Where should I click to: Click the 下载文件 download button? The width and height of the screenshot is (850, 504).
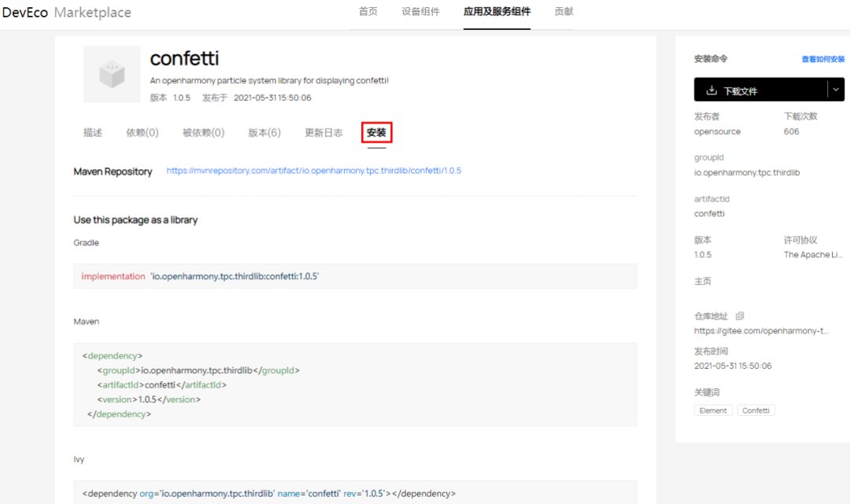(760, 90)
